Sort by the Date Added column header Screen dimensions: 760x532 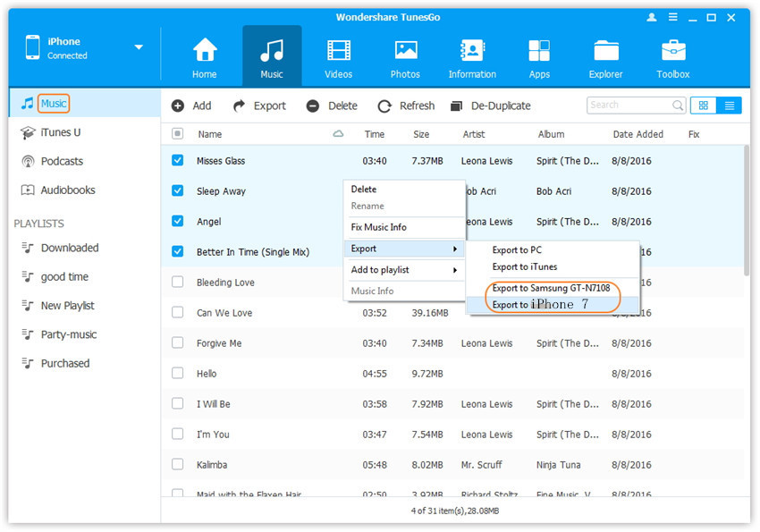point(638,134)
